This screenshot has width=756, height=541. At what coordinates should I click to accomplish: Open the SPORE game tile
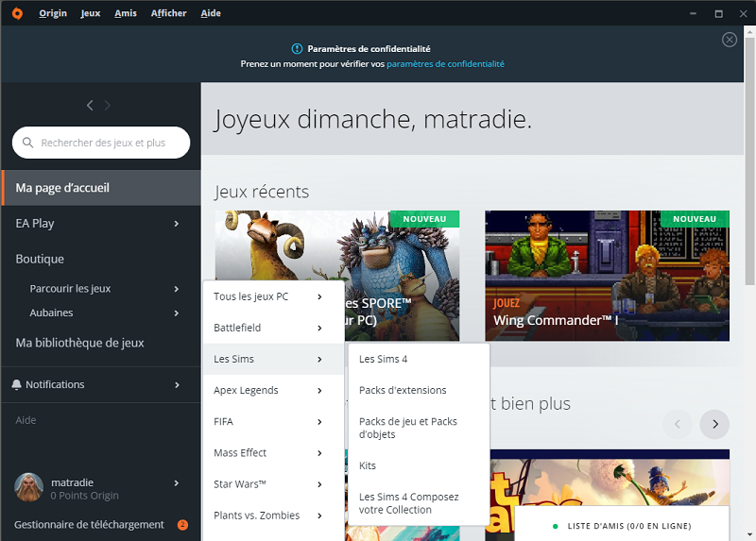pos(337,276)
